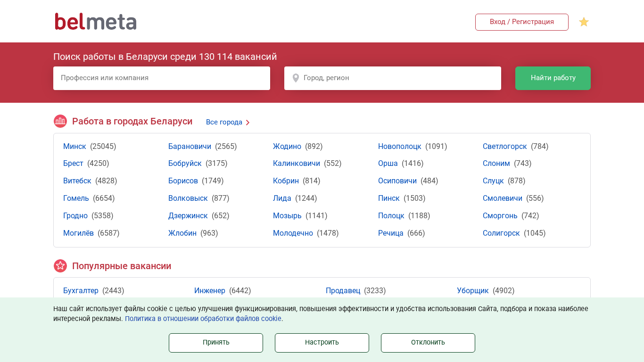Open the cookie policy link
The width and height of the screenshot is (644, 362).
203,319
